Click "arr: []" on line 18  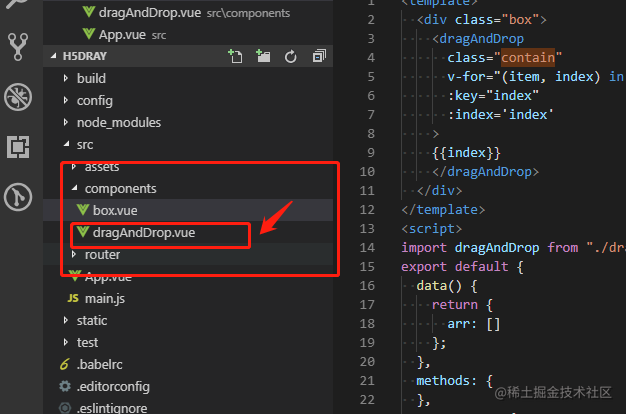point(473,324)
